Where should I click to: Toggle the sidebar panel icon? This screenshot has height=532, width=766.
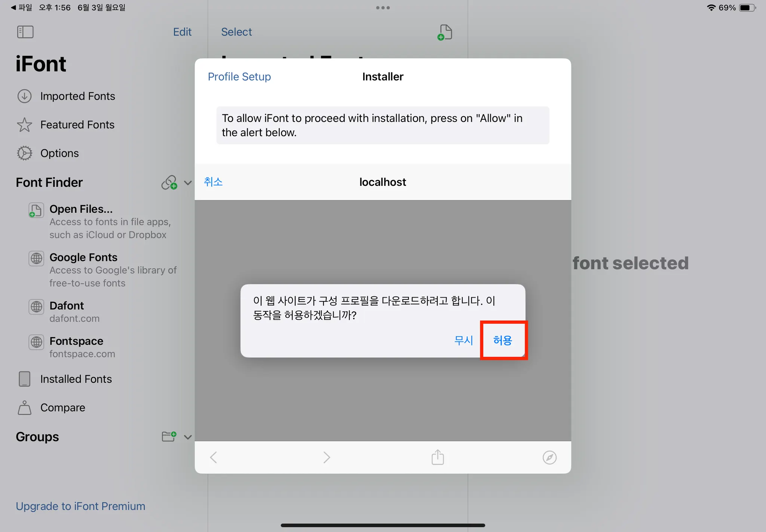click(x=25, y=32)
